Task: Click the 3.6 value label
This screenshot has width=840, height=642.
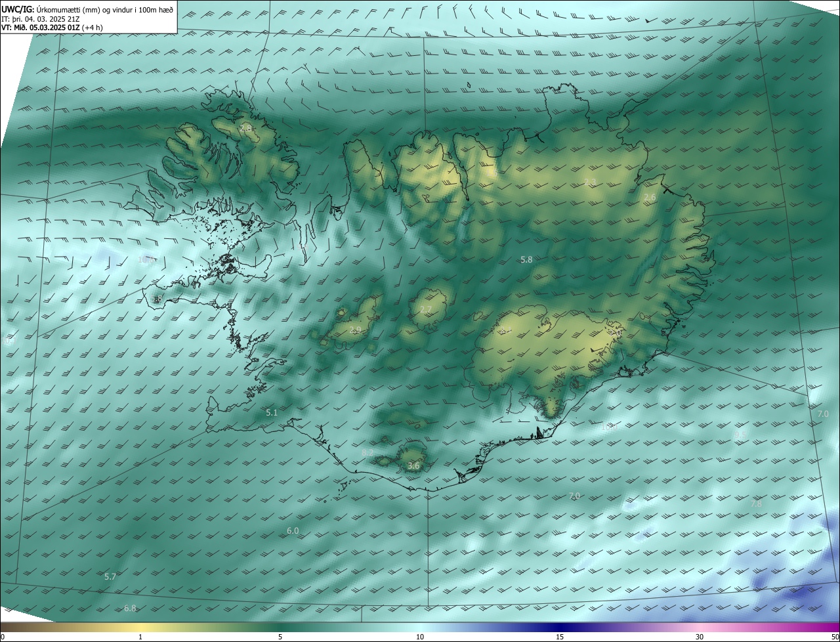Action: coord(413,466)
